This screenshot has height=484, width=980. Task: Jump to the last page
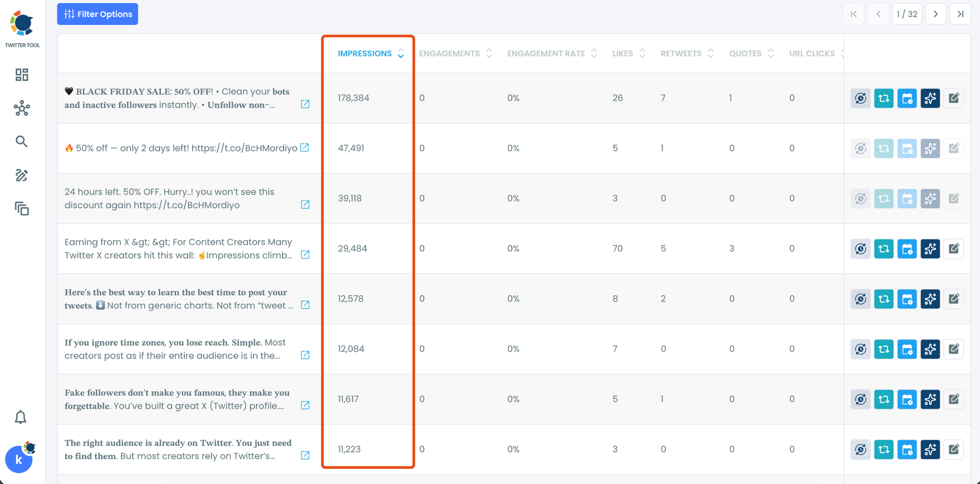(x=960, y=14)
